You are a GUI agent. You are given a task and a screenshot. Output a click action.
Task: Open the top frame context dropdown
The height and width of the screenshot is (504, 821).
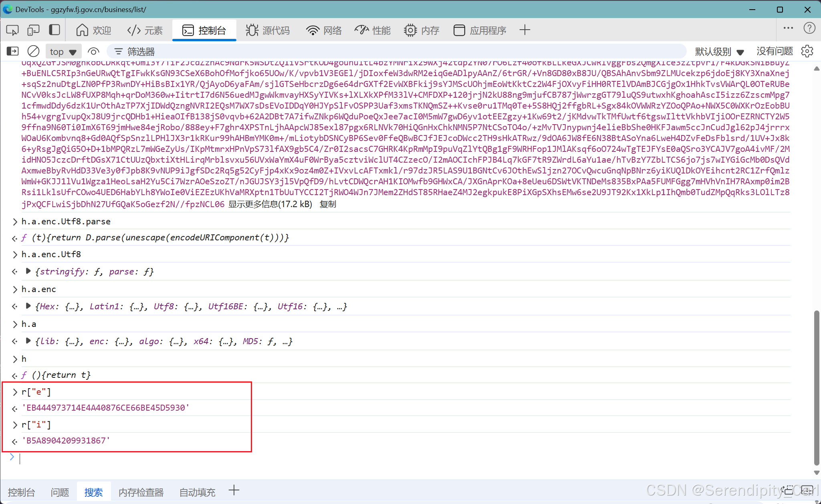pos(63,51)
